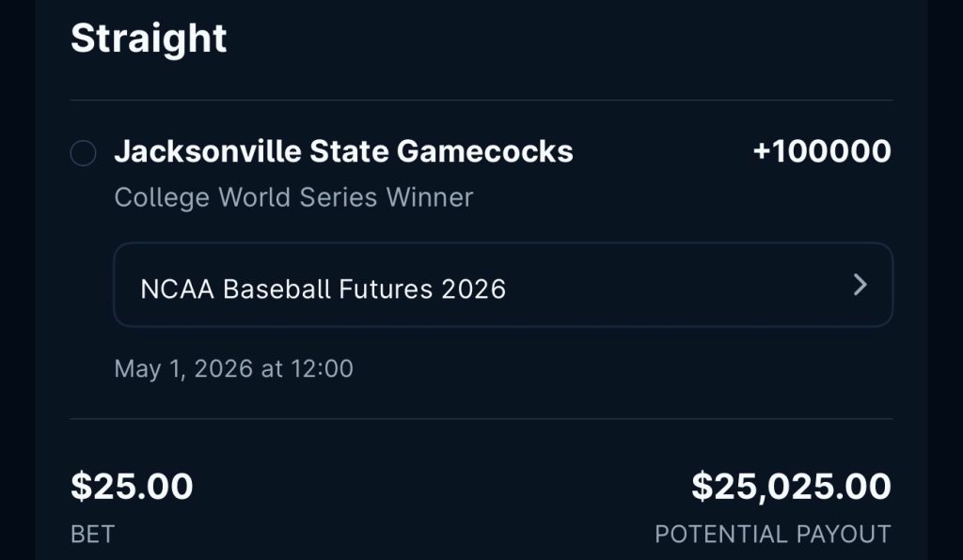This screenshot has height=560, width=963.
Task: Tap the dark margin left of the bet card
Action: [x=17, y=282]
